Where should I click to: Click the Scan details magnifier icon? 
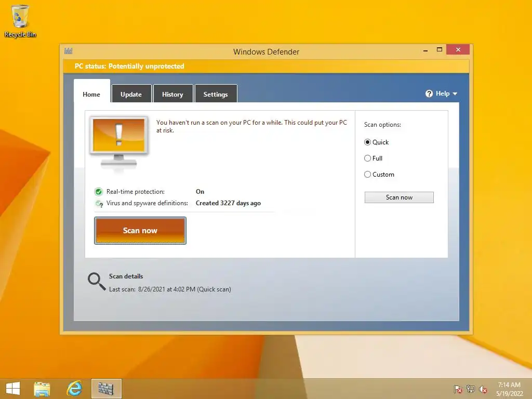(97, 282)
